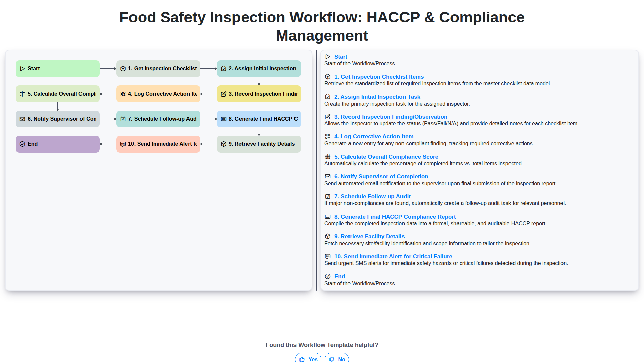
Task: Click the play icon inside the green Start node
Action: pyautogui.click(x=22, y=69)
